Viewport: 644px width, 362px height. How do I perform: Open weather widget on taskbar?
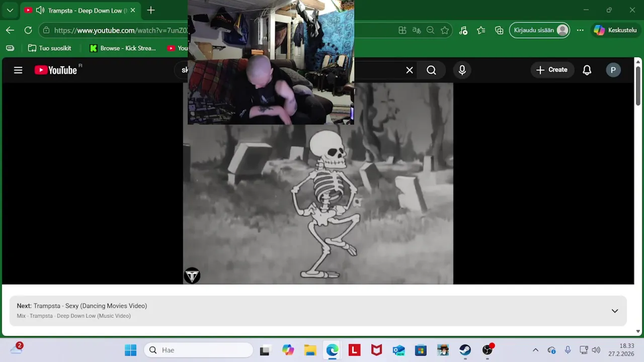[x=17, y=349]
